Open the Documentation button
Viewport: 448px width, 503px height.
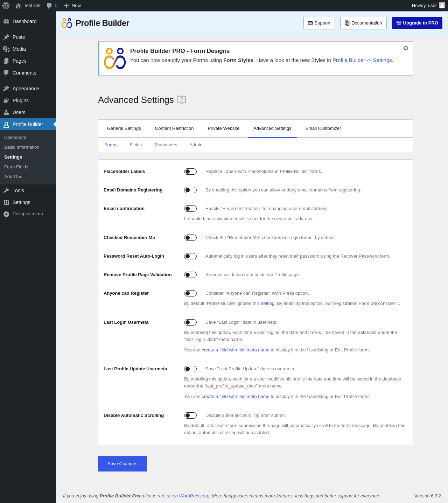(363, 23)
